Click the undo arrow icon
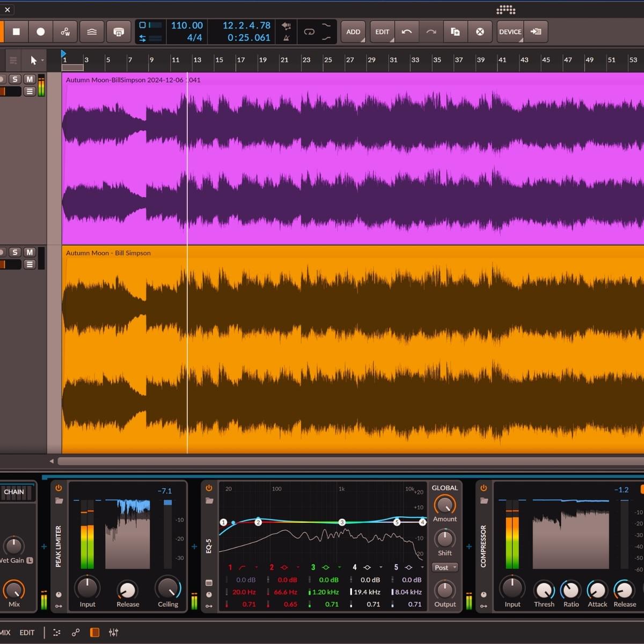 pos(407,32)
